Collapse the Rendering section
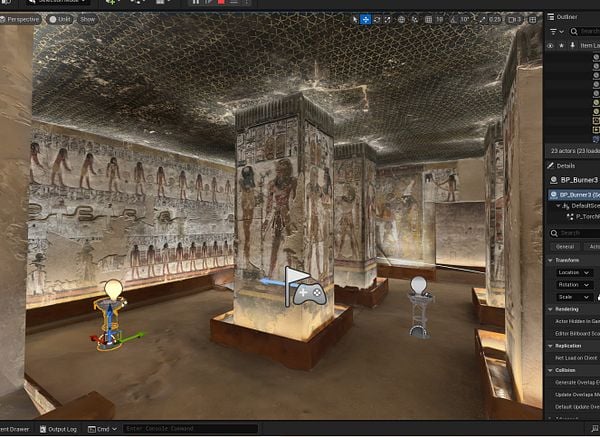This screenshot has width=600, height=437. (550, 309)
